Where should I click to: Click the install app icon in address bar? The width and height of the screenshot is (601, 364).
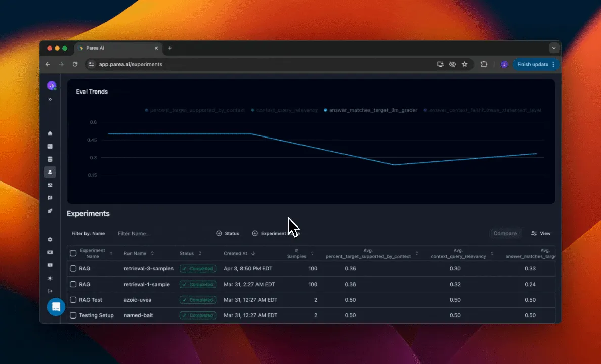440,64
